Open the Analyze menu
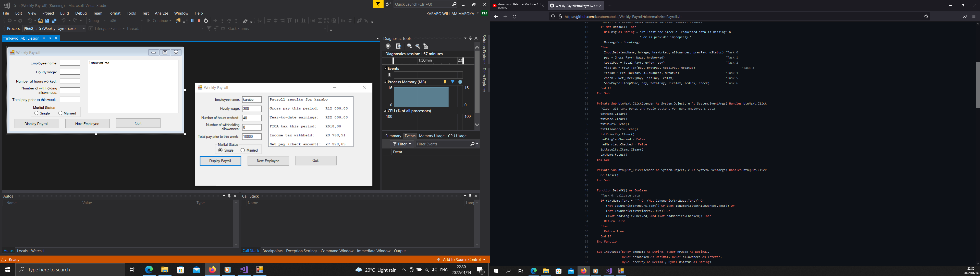Viewport: 980px width, 276px height. (x=161, y=13)
